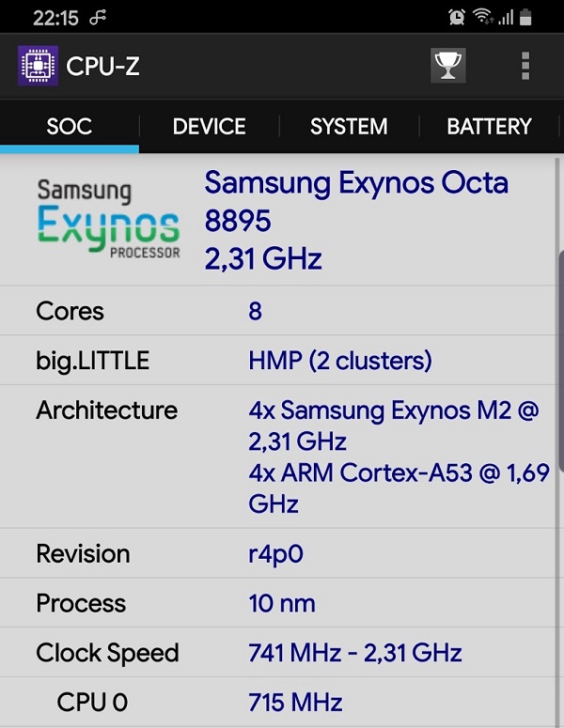564x728 pixels.
Task: Tap the CPU-Z app logo icon
Action: tap(39, 66)
